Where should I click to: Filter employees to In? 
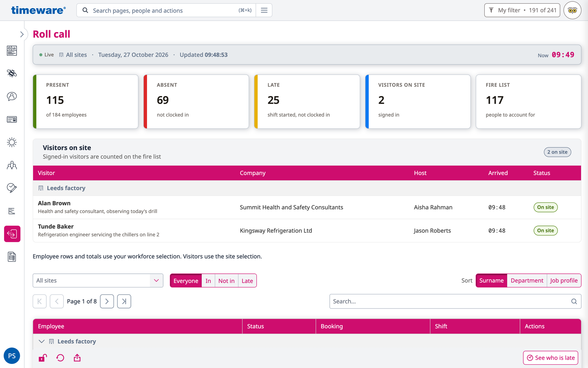coord(208,281)
